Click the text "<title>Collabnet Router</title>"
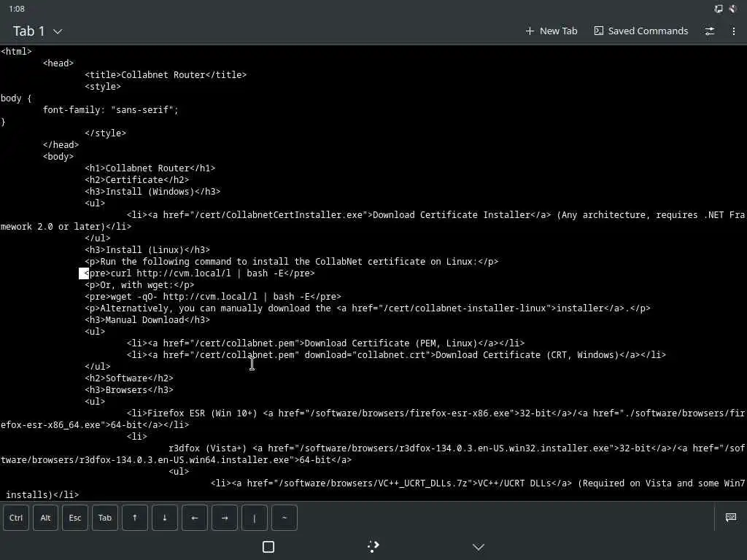The image size is (747, 560). (x=166, y=75)
